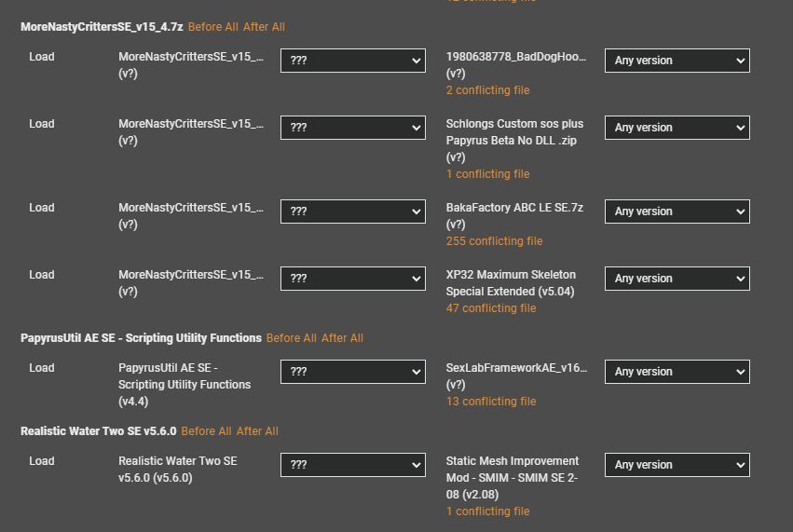This screenshot has width=793, height=532.
Task: Click After All for Realistic Water Two
Action: click(257, 430)
